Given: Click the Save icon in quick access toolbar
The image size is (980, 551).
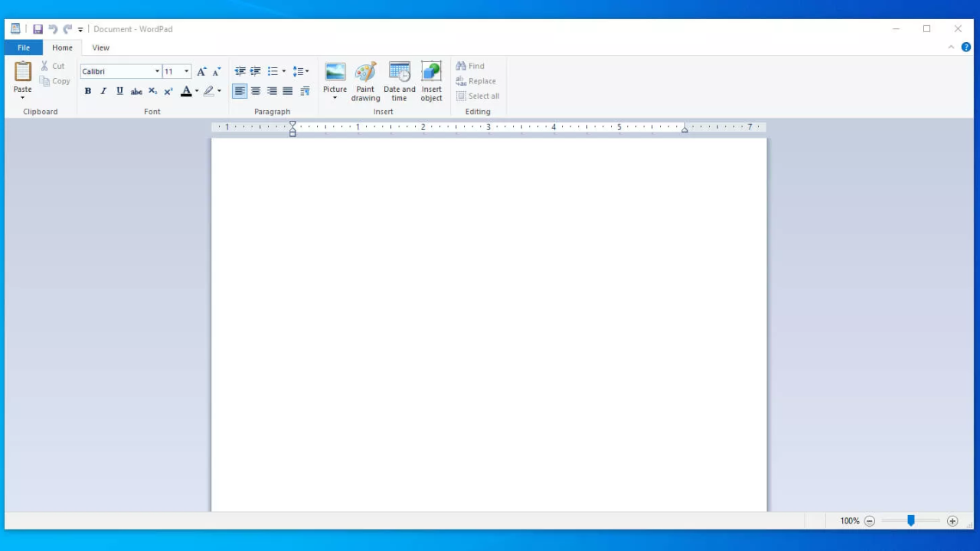Looking at the screenshot, I should coord(38,29).
